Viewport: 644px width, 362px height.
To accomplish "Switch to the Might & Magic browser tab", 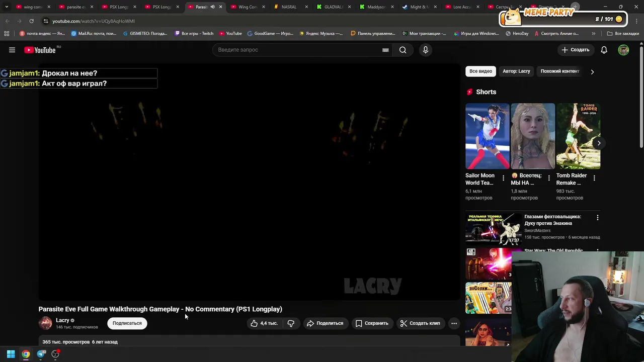I will (419, 7).
